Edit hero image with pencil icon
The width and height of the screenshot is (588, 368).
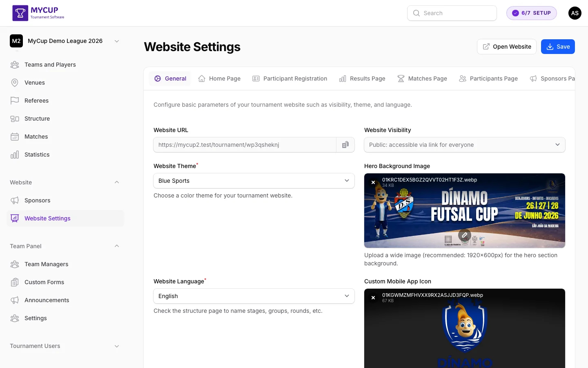point(465,235)
